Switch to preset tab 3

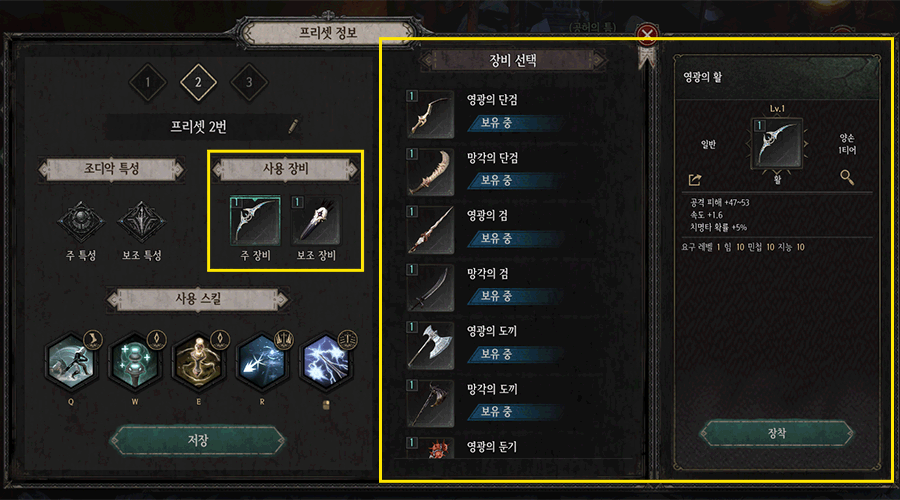point(249,82)
